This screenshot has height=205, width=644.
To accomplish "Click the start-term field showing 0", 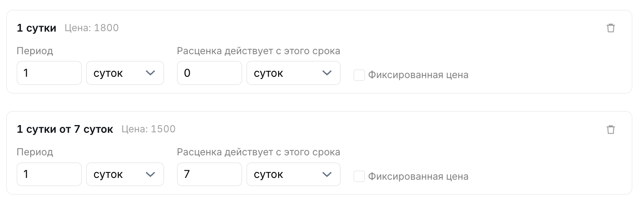I will [210, 73].
